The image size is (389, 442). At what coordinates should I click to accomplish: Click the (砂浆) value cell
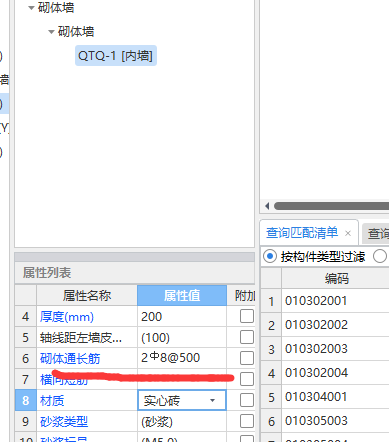pyautogui.click(x=182, y=422)
